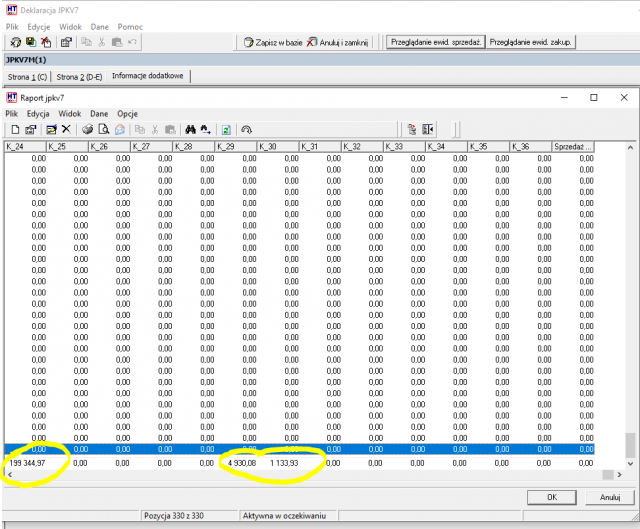640x529 pixels.
Task: Click the binoculars find icon
Action: (190, 130)
